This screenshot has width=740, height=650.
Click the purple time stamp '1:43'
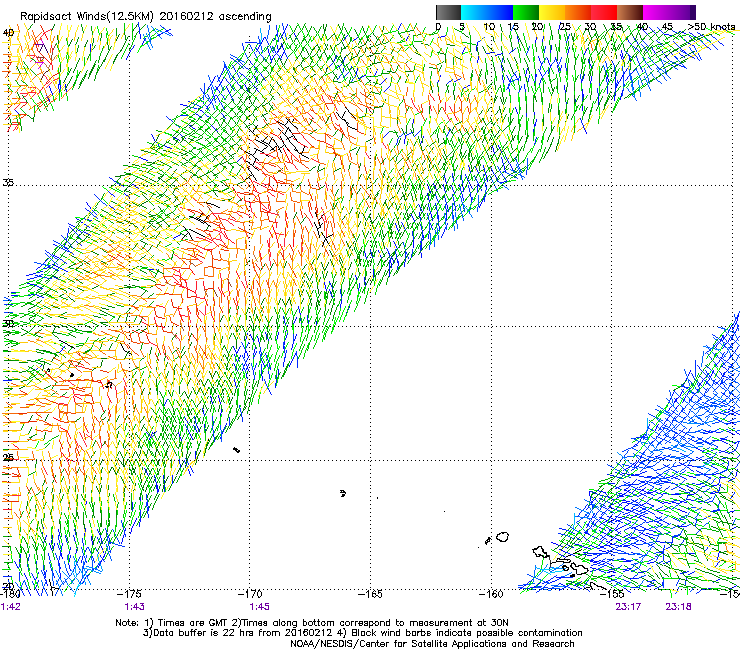(x=135, y=607)
